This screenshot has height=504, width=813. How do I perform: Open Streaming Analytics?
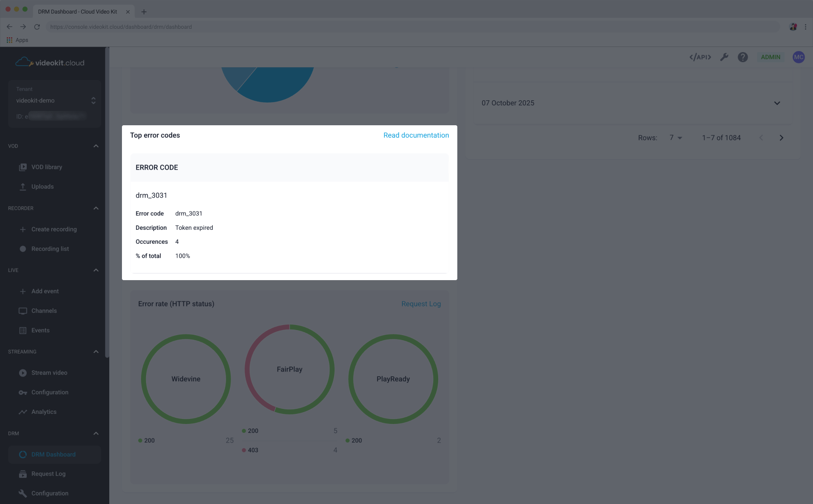[x=44, y=411]
